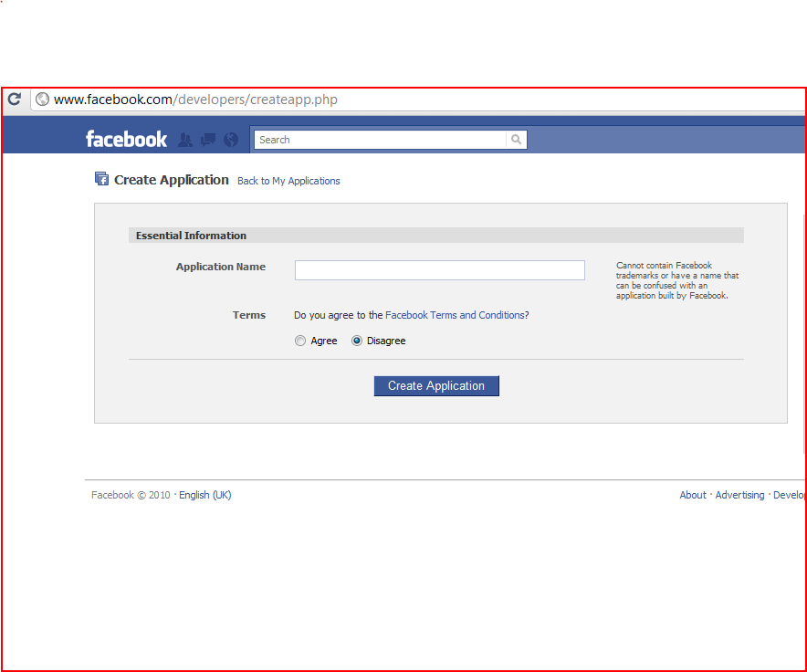Click the browser reload icon
The height and width of the screenshot is (672, 807).
(15, 99)
